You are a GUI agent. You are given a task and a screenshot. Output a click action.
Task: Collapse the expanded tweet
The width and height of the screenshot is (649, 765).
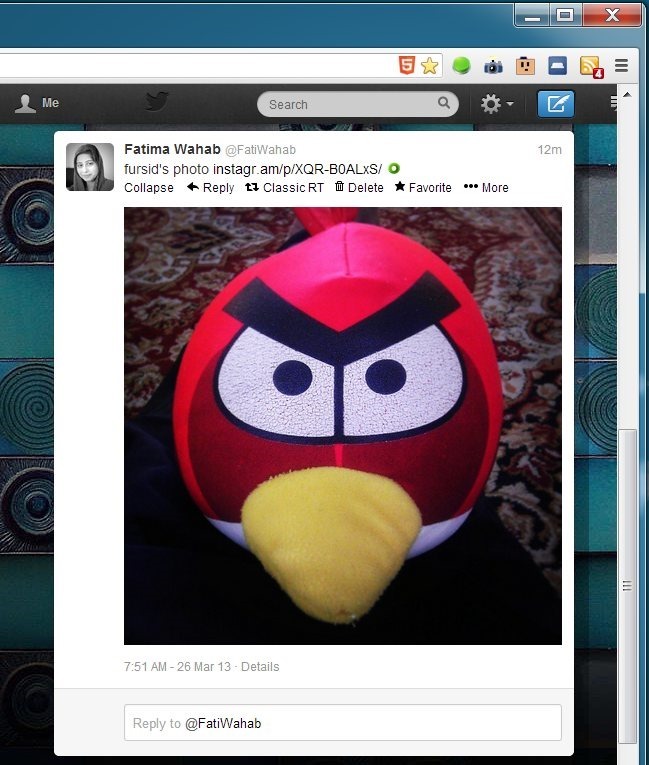click(149, 188)
